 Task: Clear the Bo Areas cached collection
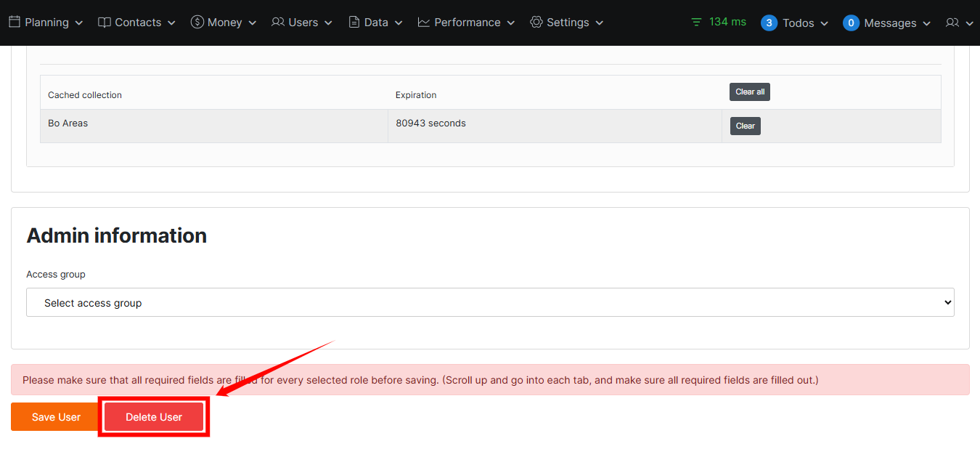tap(745, 126)
